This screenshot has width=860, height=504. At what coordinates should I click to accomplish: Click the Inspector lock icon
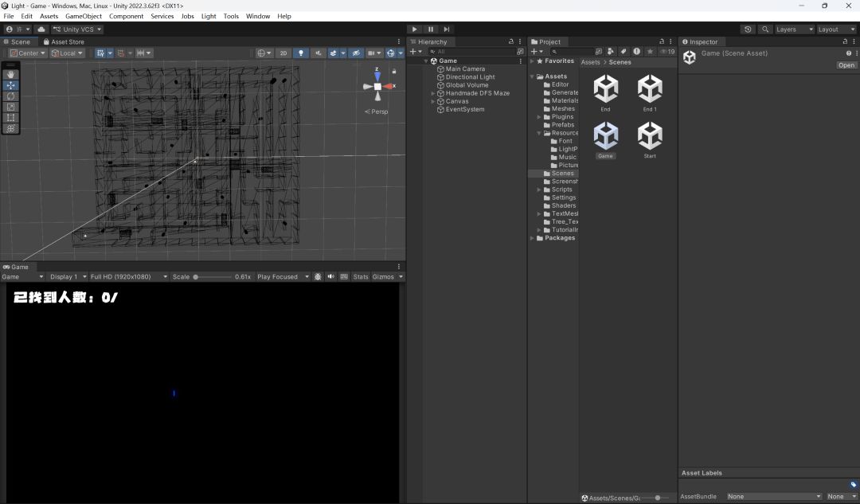click(845, 41)
